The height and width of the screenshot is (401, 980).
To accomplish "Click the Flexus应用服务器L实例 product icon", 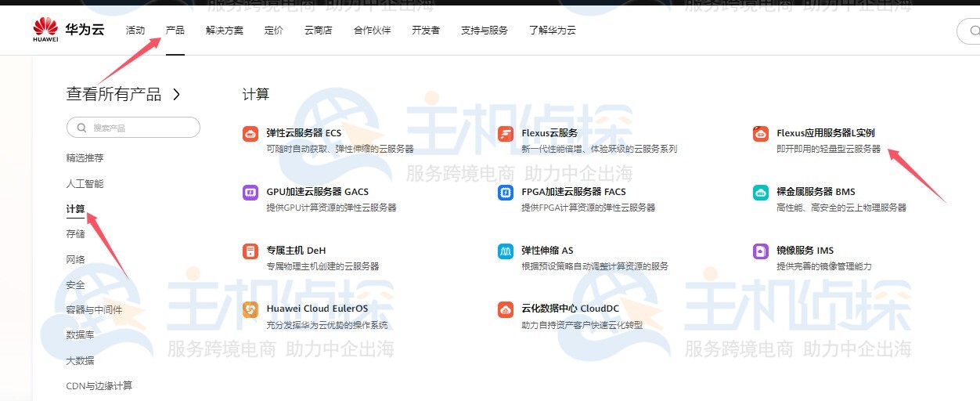I will (x=761, y=134).
